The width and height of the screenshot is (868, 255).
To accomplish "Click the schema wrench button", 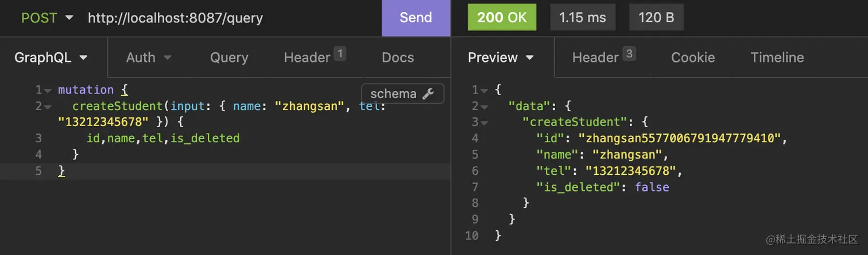I will point(402,94).
